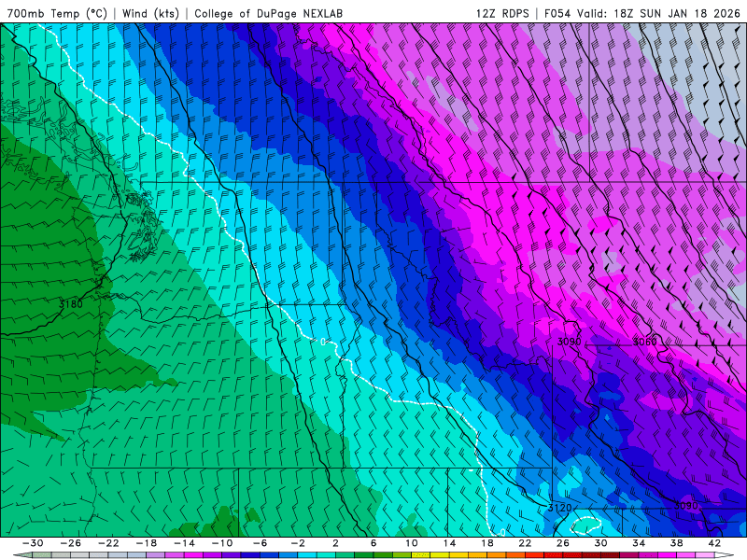Screen dimensions: 747x560
Task: Select the −10 value on the color scale
Action: tap(222, 543)
